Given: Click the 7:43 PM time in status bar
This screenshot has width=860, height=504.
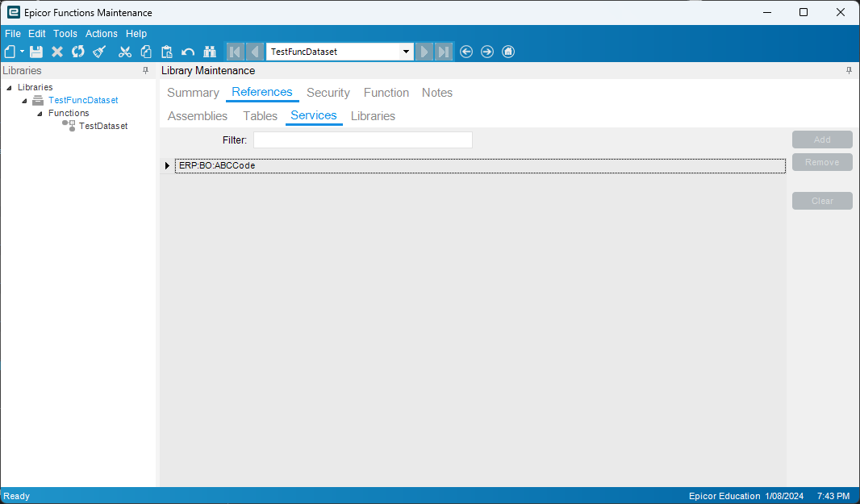Looking at the screenshot, I should [x=833, y=496].
